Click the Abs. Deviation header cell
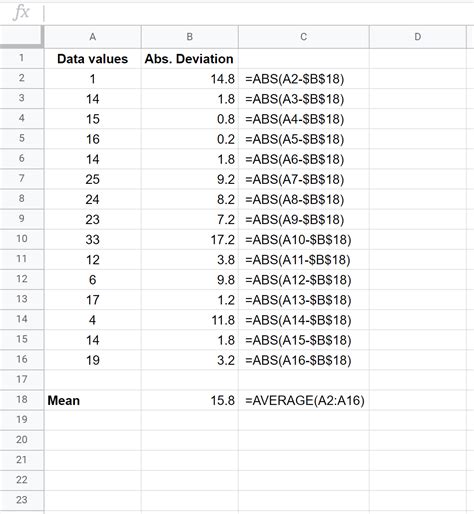 (x=190, y=59)
